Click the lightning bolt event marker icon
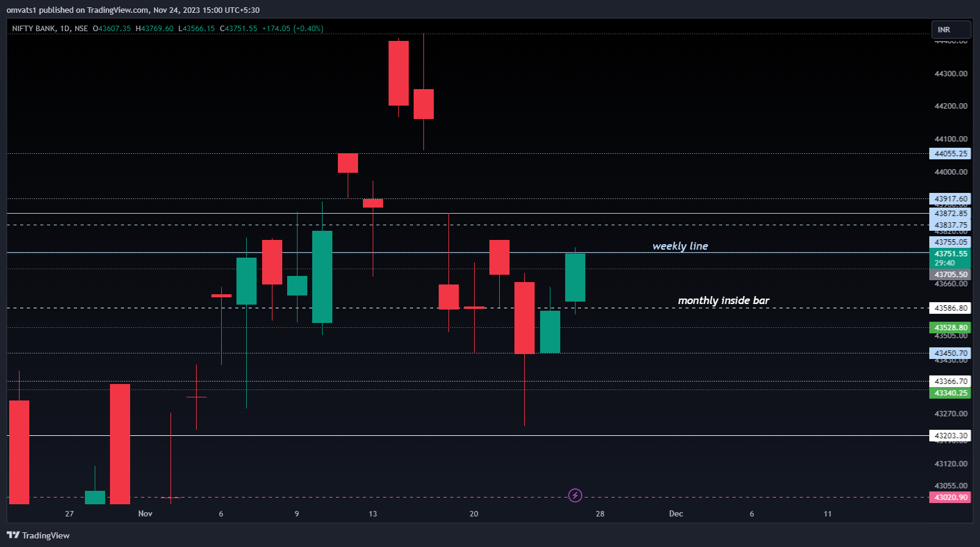The image size is (980, 547). click(x=575, y=495)
